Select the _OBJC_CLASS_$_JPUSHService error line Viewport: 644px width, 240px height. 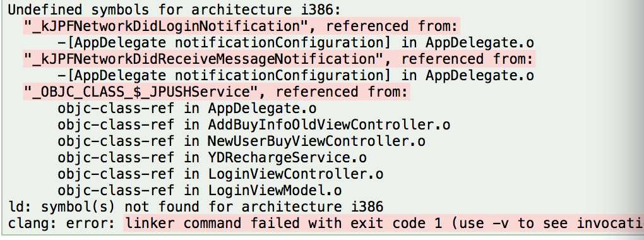[x=216, y=92]
